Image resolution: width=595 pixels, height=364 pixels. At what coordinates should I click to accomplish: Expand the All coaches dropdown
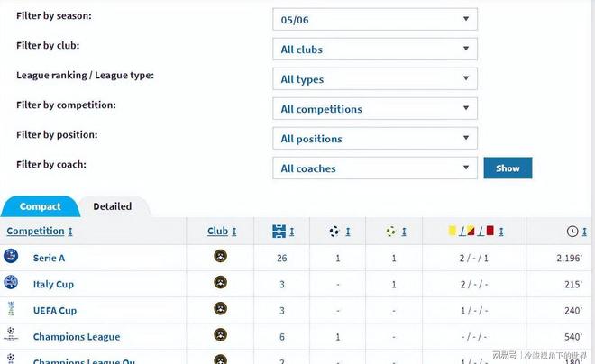pyautogui.click(x=375, y=168)
